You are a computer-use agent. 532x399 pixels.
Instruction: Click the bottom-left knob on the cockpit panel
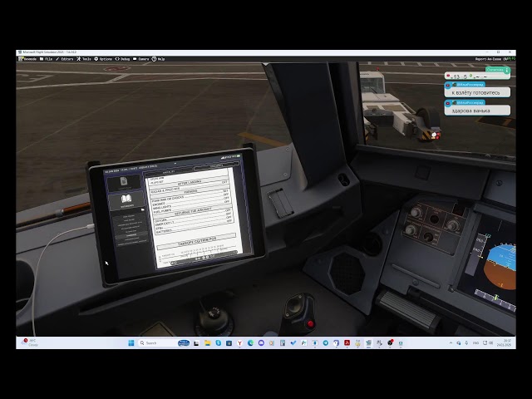pos(411,230)
